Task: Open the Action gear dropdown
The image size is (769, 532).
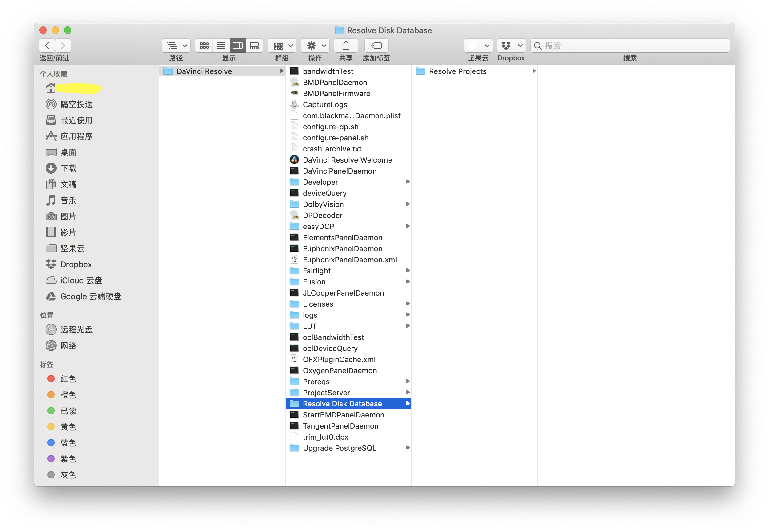Action: pos(315,46)
